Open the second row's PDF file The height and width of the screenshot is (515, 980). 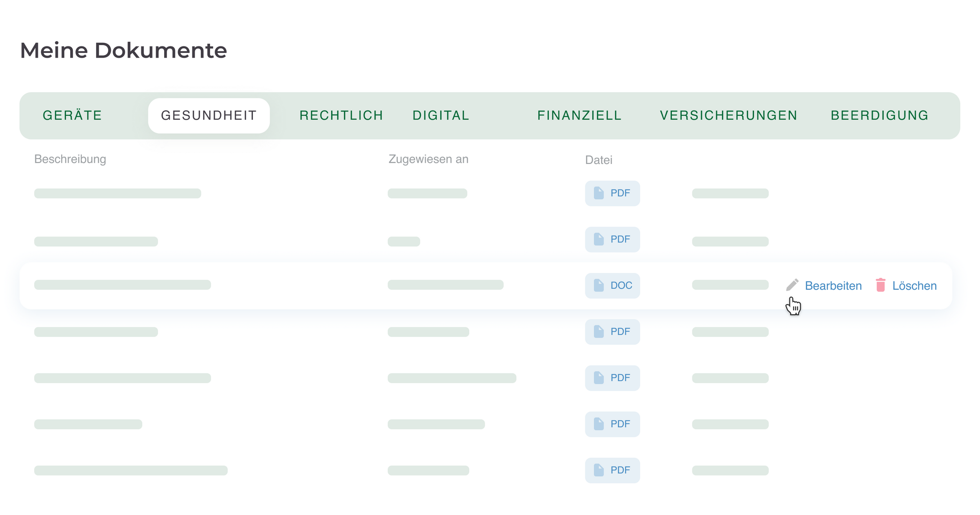pos(612,240)
